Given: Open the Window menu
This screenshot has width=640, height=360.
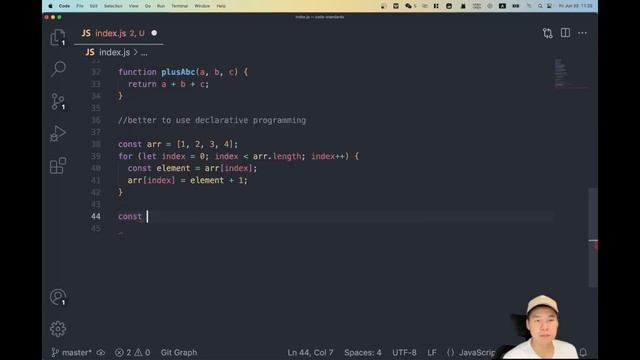Looking at the screenshot, I should [x=202, y=6].
